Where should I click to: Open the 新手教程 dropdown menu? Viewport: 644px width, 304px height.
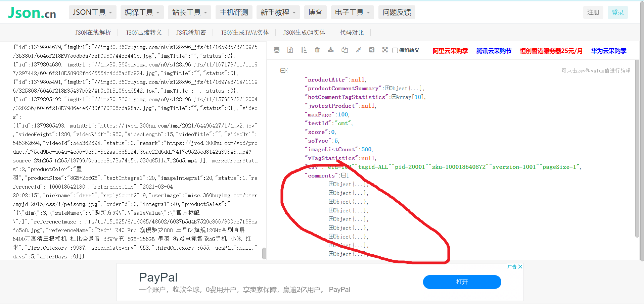tap(278, 12)
